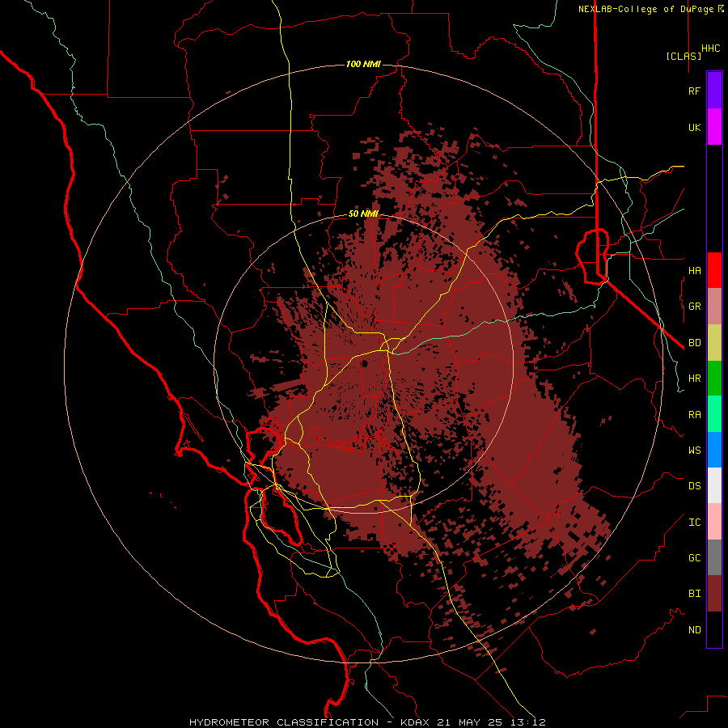Click the GC gray legend swatch
The width and height of the screenshot is (728, 728).
pos(714,557)
